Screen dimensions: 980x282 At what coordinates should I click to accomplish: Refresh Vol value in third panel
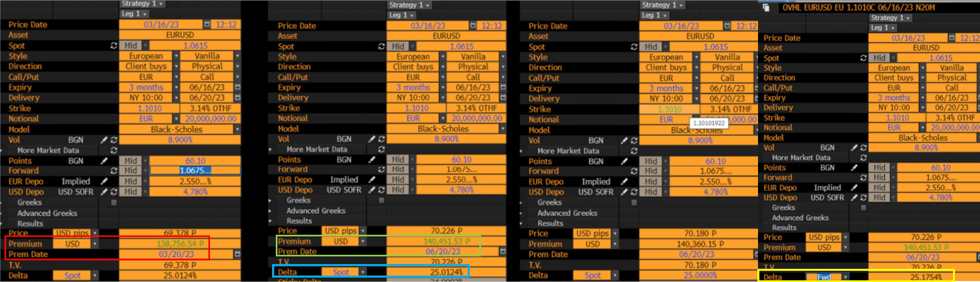(x=634, y=140)
